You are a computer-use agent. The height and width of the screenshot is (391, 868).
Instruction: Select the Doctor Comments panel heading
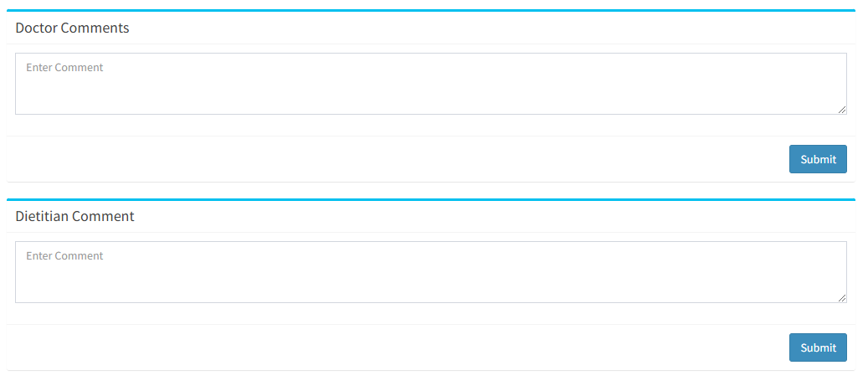click(x=72, y=28)
